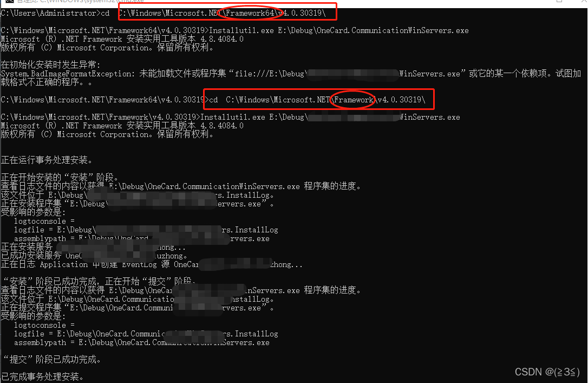Viewport: 588px width, 383px height.
Task: Click the 已成功安装服务 line
Action: point(94,256)
